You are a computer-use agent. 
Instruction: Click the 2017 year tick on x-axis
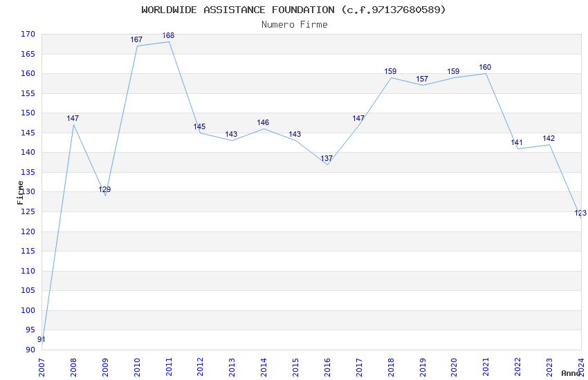[x=359, y=368]
